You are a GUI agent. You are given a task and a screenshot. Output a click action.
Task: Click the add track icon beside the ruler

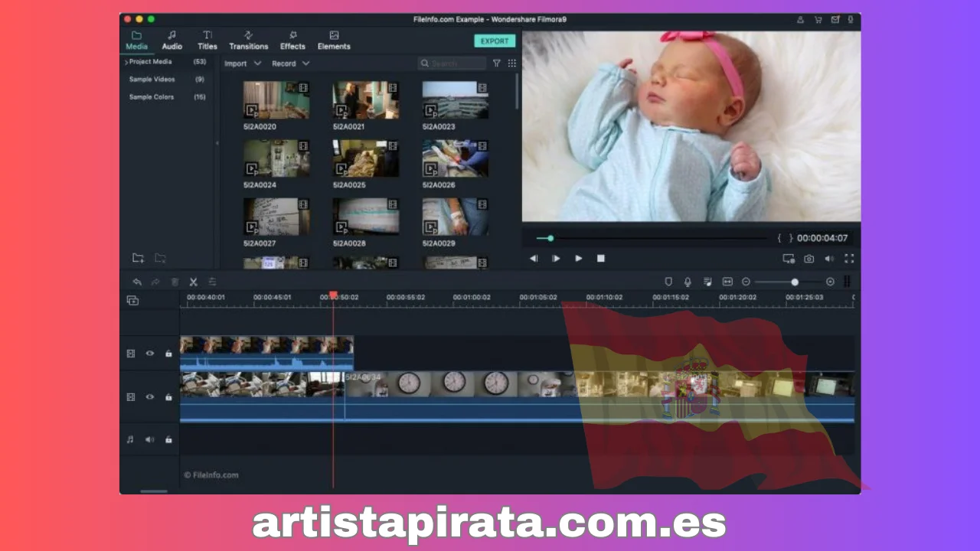(132, 300)
